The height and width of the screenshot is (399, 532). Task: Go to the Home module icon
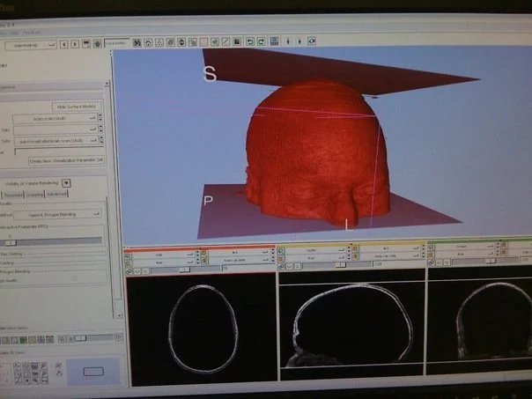tap(148, 43)
